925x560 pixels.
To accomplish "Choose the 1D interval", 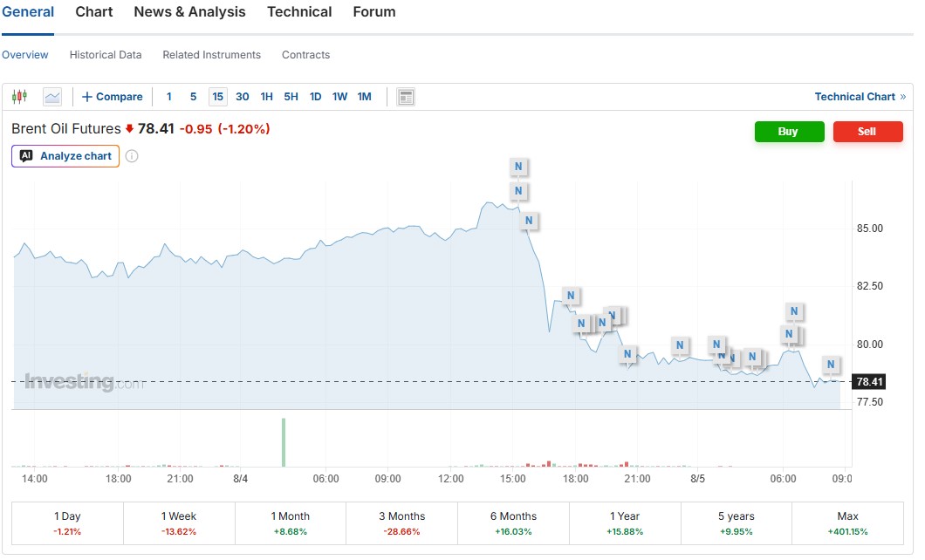I will pos(316,97).
